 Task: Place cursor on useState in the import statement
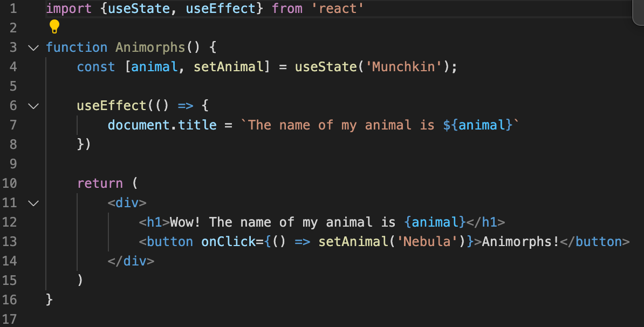tap(139, 9)
